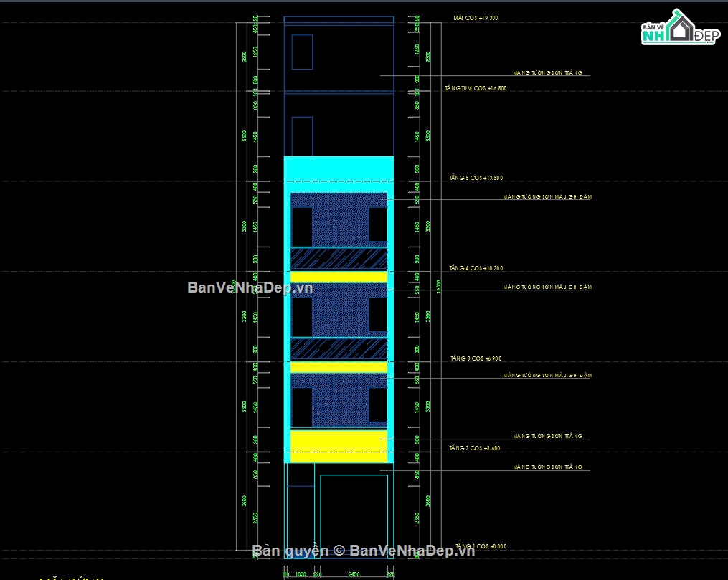
Task: Pick the small window rectangle on the roof tum floor
Action: [302, 52]
